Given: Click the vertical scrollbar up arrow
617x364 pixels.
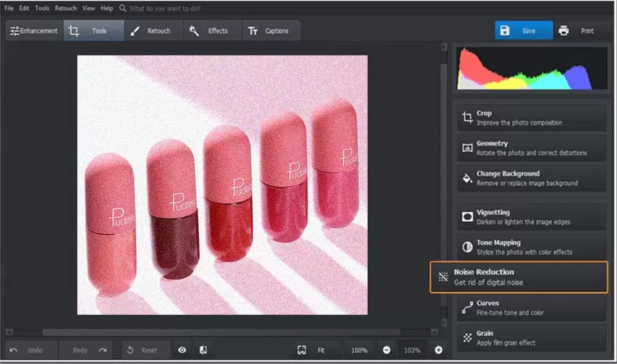Looking at the screenshot, I should pyautogui.click(x=444, y=48).
